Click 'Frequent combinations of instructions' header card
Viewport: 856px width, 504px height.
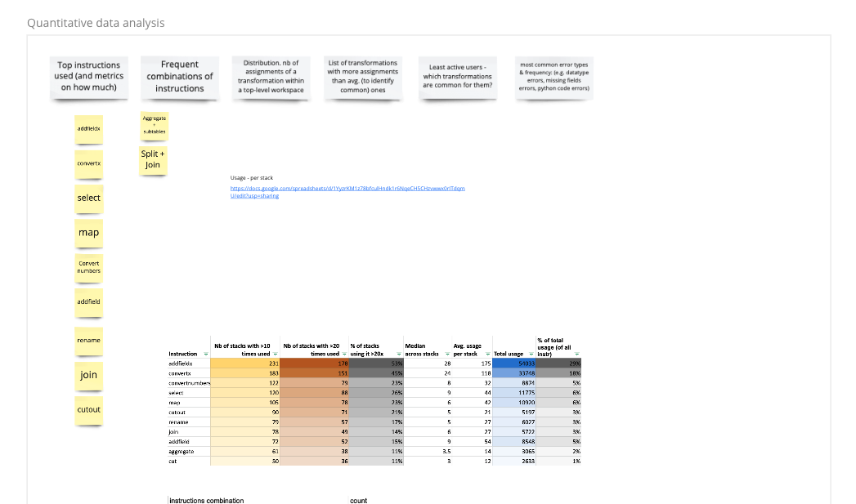(x=180, y=76)
